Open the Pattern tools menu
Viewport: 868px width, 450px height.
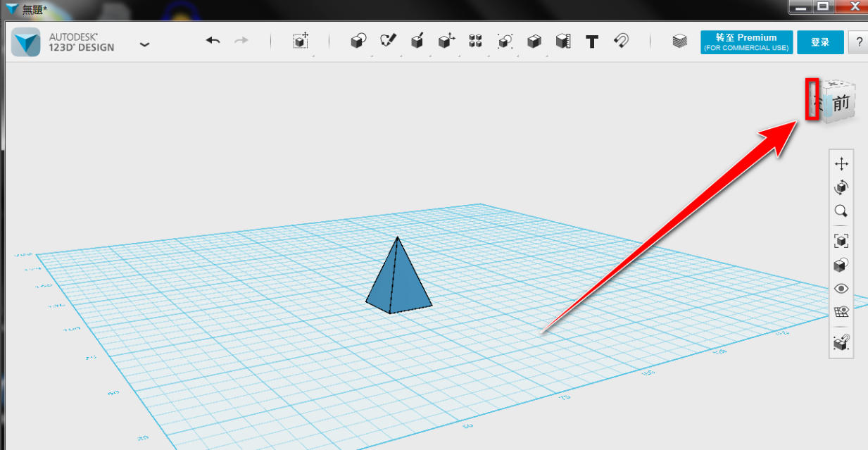pyautogui.click(x=475, y=41)
